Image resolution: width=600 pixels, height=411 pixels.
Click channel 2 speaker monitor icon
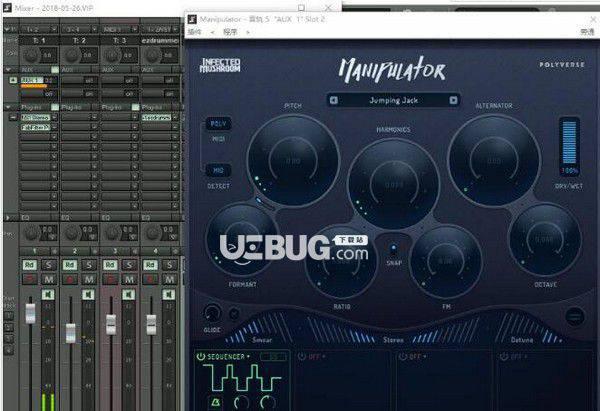(x=88, y=294)
